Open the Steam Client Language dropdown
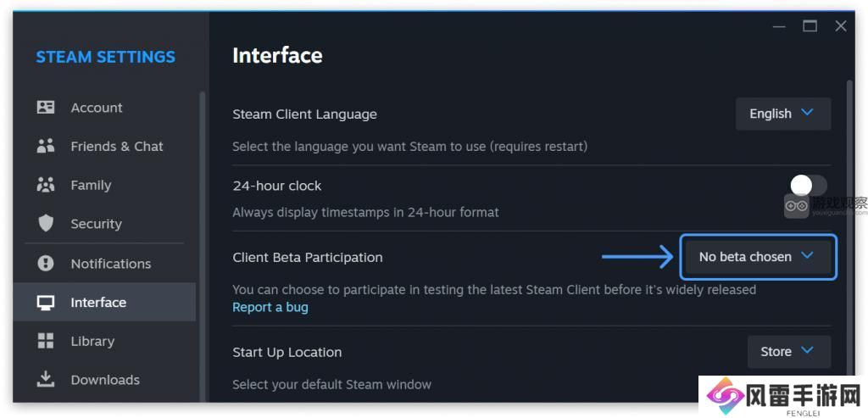Screen dimensions: 868x418 782,114
